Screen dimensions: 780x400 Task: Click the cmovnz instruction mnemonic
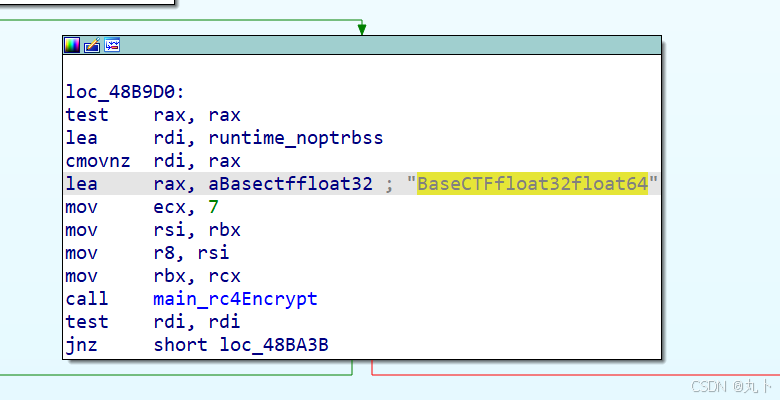(x=98, y=161)
